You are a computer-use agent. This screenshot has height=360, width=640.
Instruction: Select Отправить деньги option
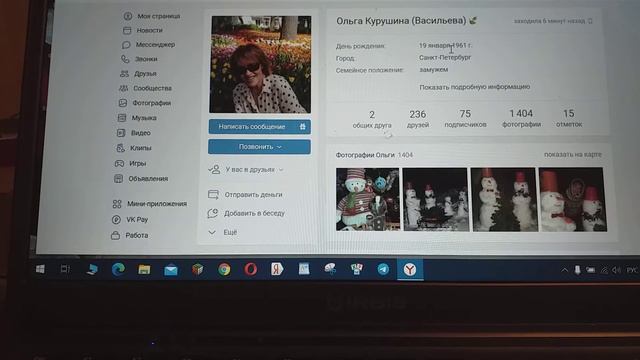pyautogui.click(x=245, y=195)
